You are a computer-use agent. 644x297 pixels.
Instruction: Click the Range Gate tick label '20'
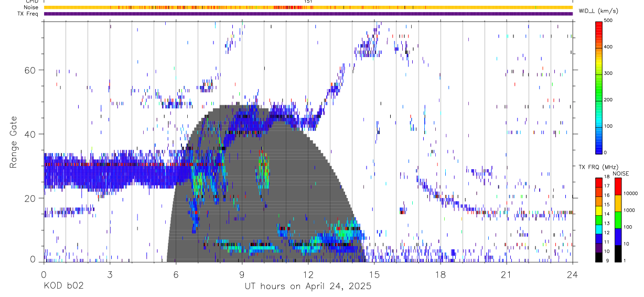(x=31, y=198)
